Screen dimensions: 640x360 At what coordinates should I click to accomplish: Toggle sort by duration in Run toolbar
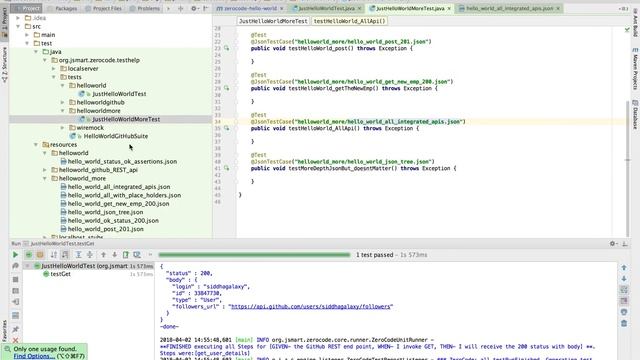pos(65,255)
